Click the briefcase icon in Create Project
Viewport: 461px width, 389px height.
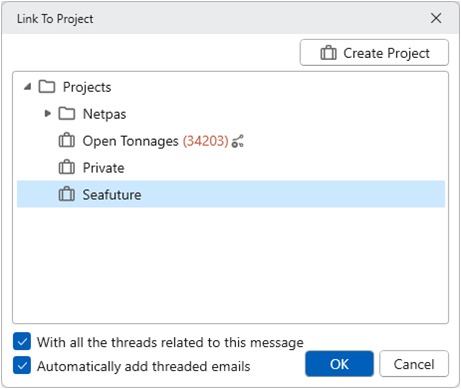pyautogui.click(x=328, y=53)
